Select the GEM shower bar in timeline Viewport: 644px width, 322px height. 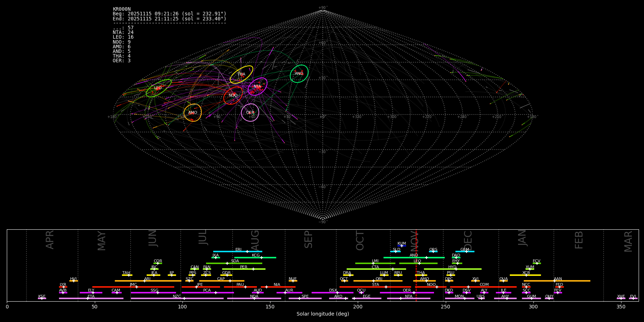(x=465, y=252)
